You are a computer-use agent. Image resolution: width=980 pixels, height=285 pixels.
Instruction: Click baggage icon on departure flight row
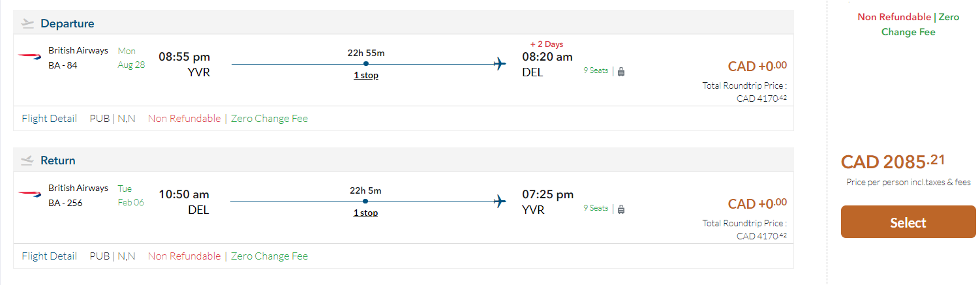coord(621,72)
